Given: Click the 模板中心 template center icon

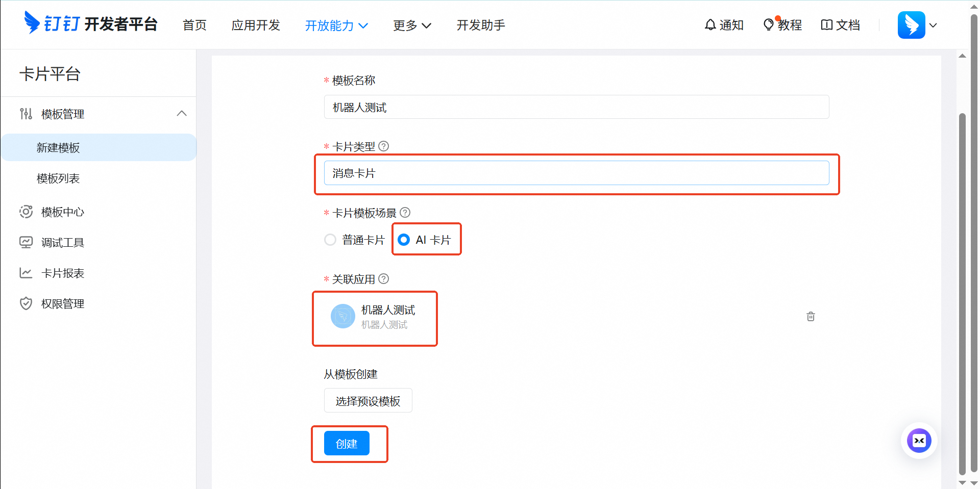Looking at the screenshot, I should 26,212.
